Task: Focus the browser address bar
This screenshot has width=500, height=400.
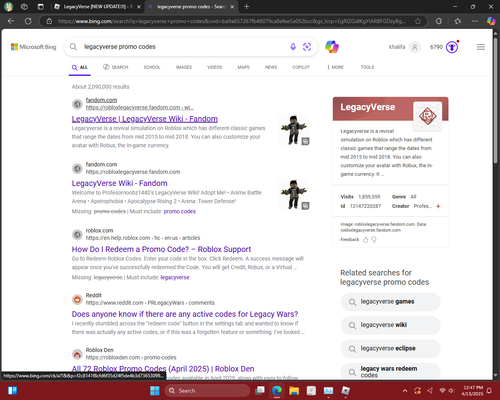Action: [x=232, y=21]
